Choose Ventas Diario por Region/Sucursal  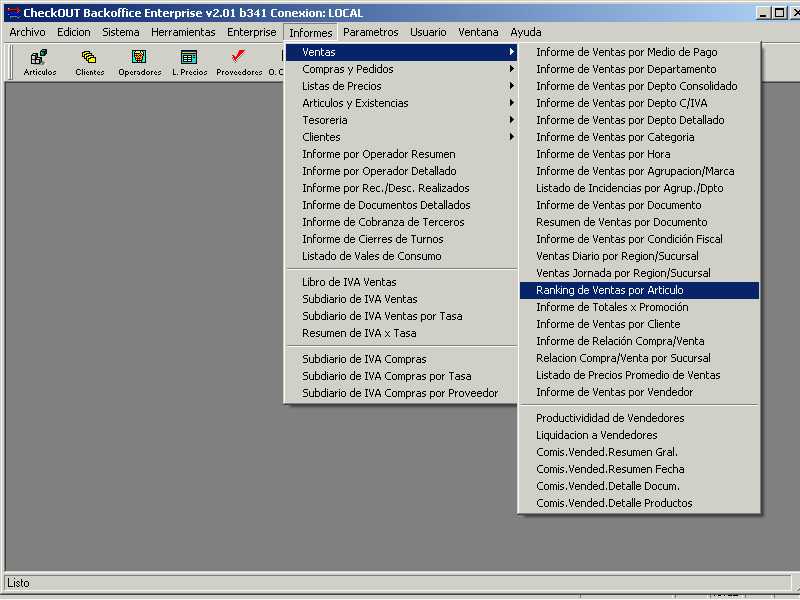pos(639,256)
